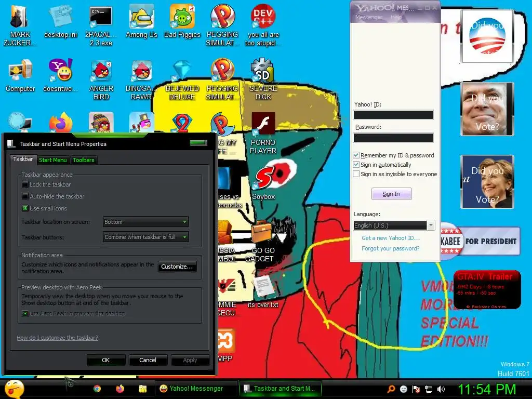Uncheck 'Sign in automatically'
This screenshot has width=532, height=399.
pyautogui.click(x=356, y=165)
